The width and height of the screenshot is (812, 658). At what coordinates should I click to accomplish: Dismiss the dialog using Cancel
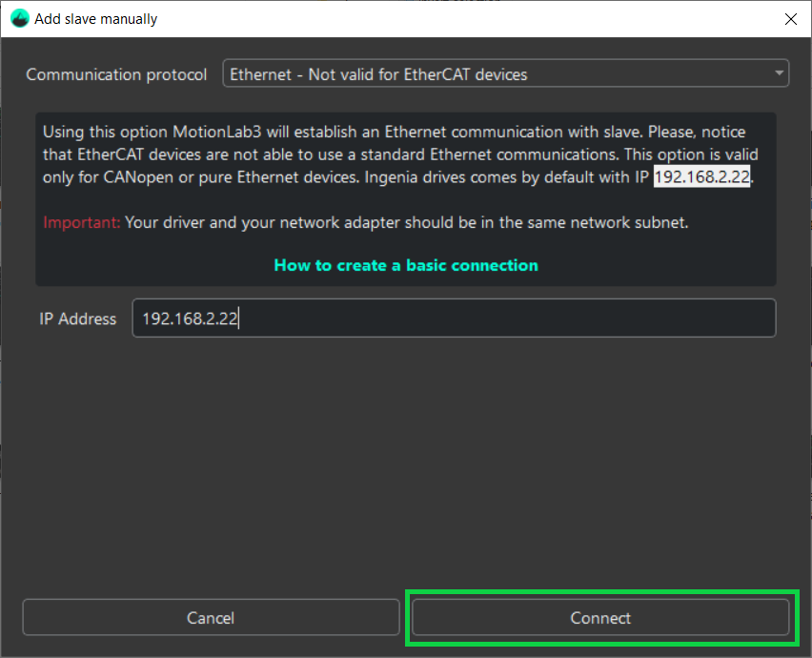[210, 618]
